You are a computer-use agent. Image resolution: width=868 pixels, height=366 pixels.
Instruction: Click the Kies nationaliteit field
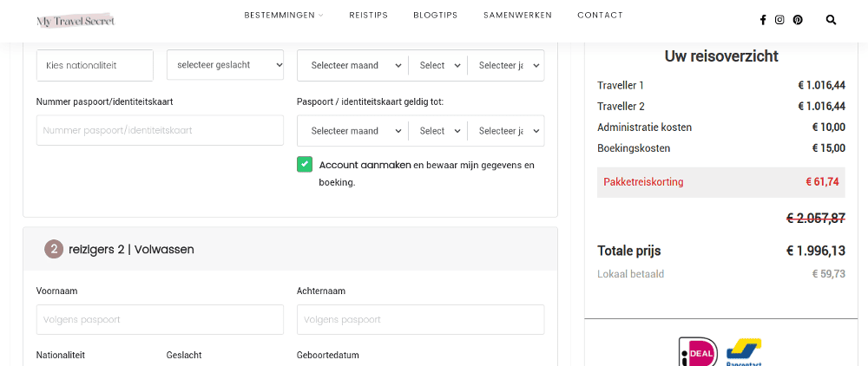point(95,65)
